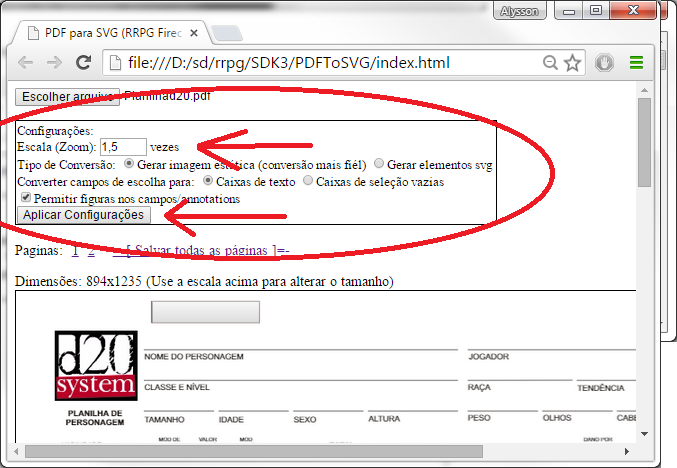Click the grey extension icon beside the star
The image size is (677, 468).
point(604,63)
